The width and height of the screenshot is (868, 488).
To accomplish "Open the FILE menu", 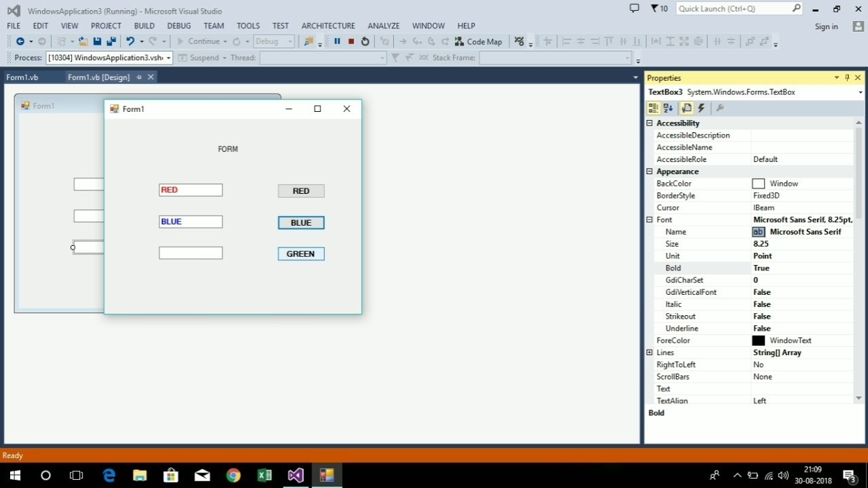I will click(x=14, y=26).
